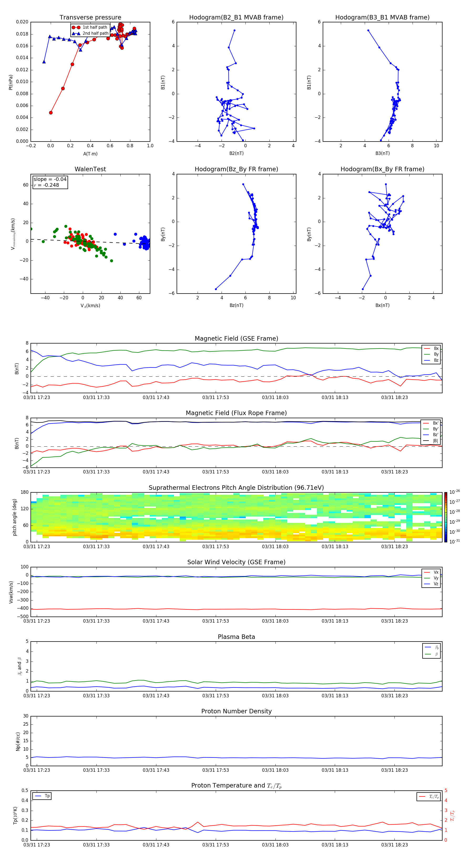
Task: Click the "B2(nT)" x-axis label
Action: point(236,153)
